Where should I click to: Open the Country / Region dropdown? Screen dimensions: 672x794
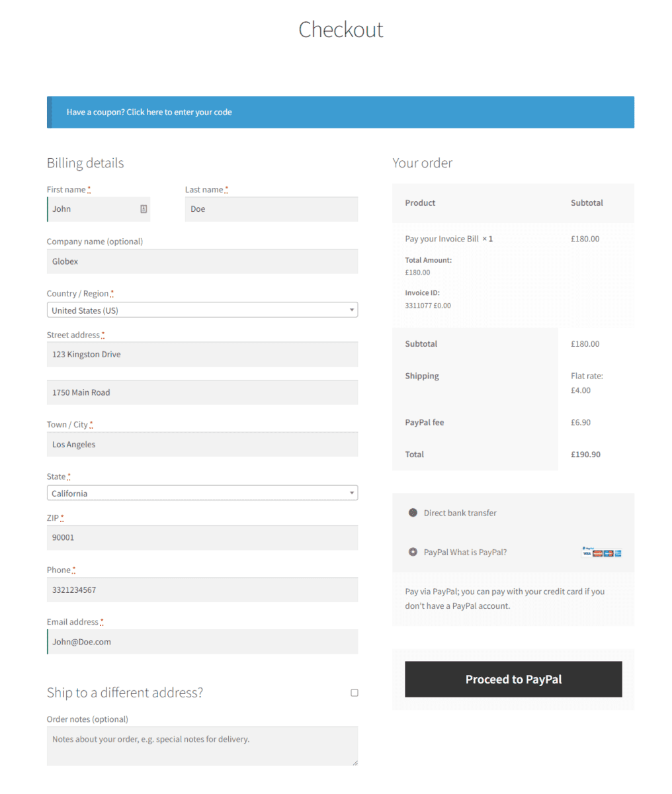point(202,310)
